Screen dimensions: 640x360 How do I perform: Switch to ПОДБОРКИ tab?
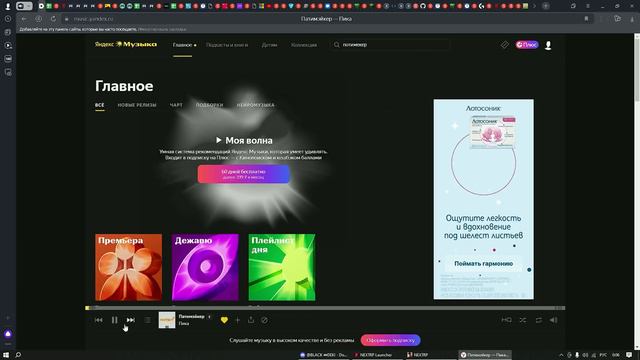209,105
